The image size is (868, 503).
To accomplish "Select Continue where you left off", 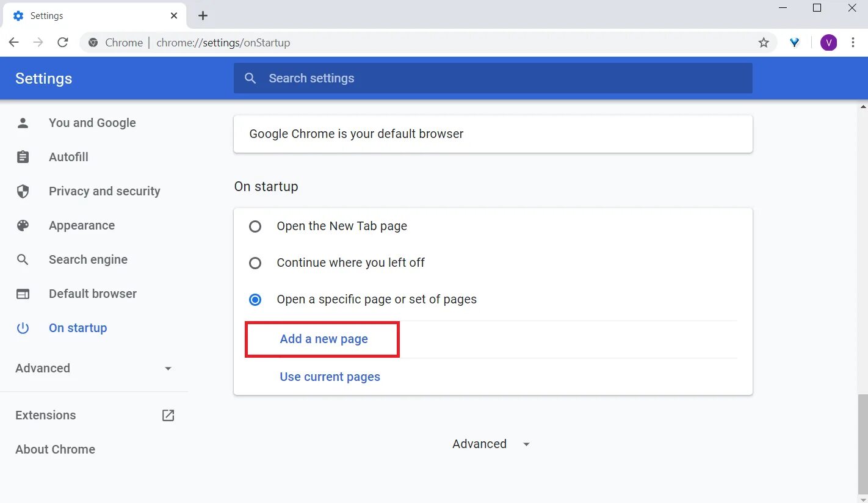I will (255, 263).
